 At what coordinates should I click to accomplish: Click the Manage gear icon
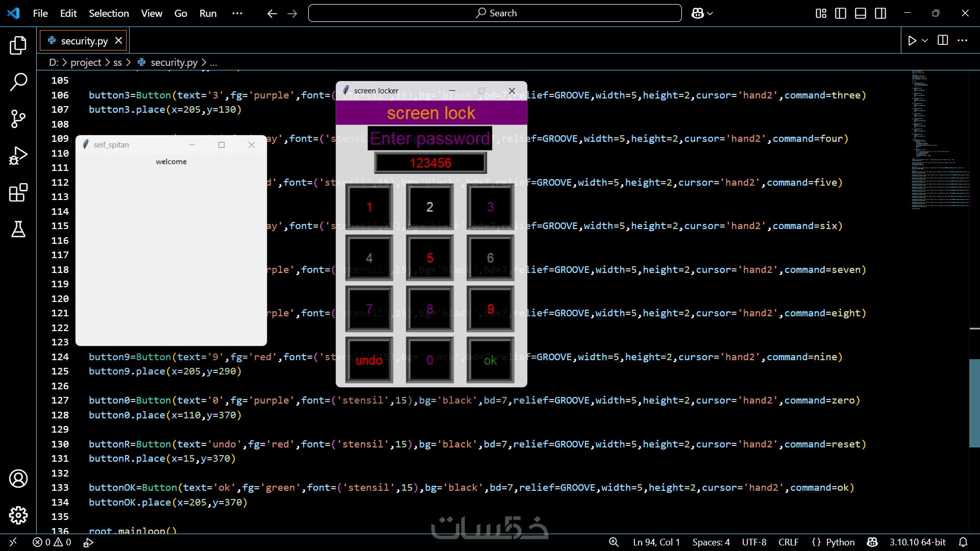click(18, 515)
